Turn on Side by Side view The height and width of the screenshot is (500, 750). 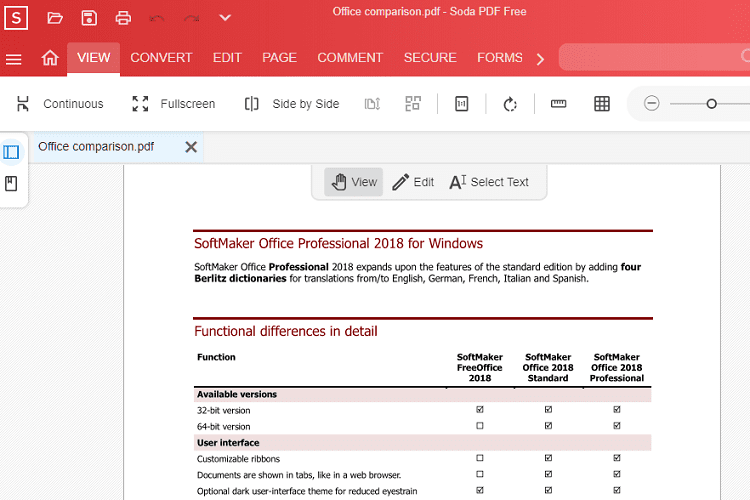point(292,104)
